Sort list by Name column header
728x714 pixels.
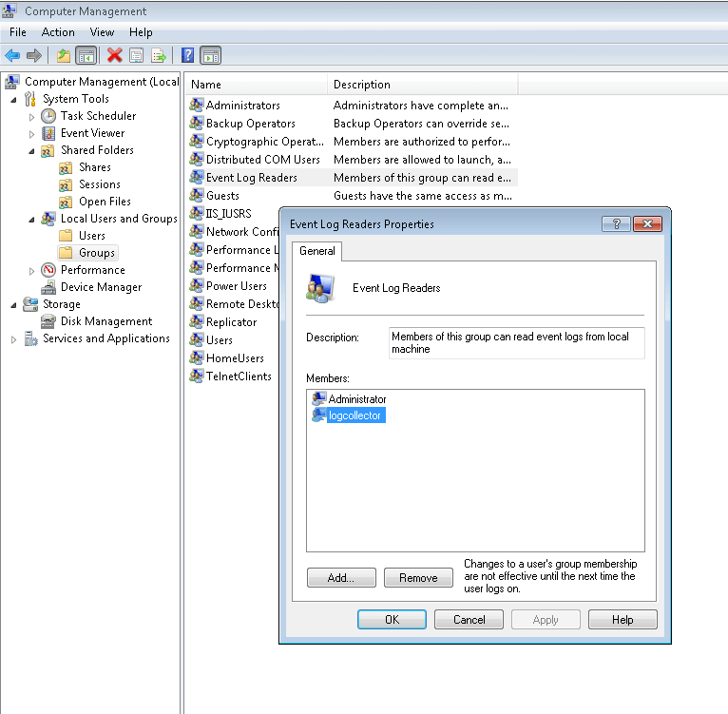point(258,85)
